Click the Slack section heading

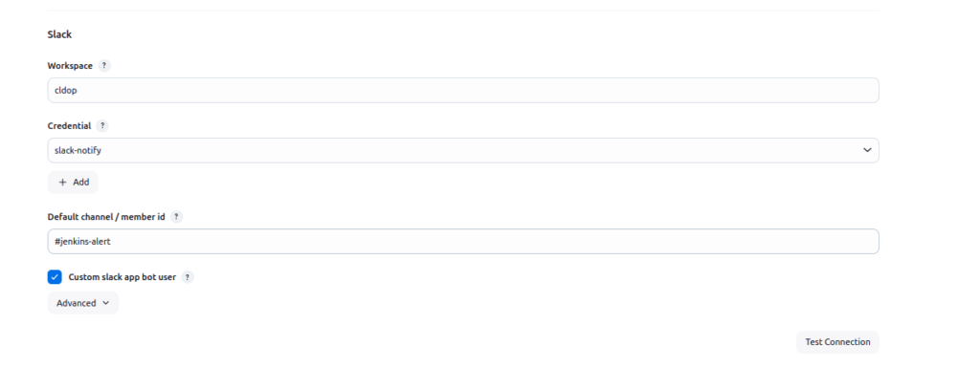[x=59, y=34]
